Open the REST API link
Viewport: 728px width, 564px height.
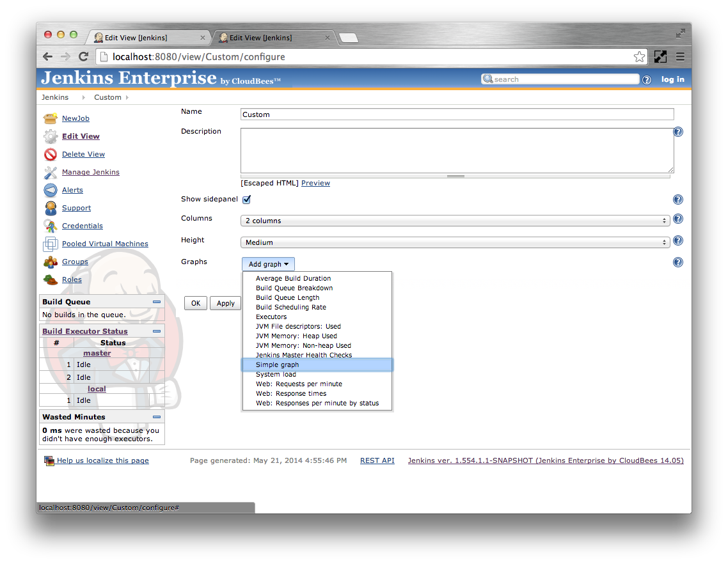click(x=377, y=460)
